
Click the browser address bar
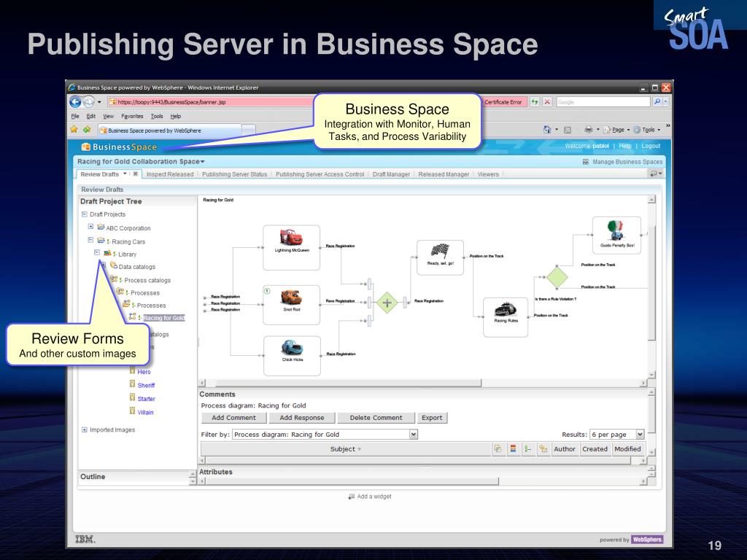(209, 102)
